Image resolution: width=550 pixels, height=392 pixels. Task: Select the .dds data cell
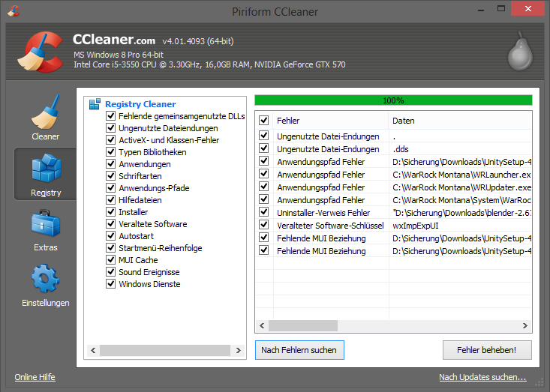click(x=460, y=149)
